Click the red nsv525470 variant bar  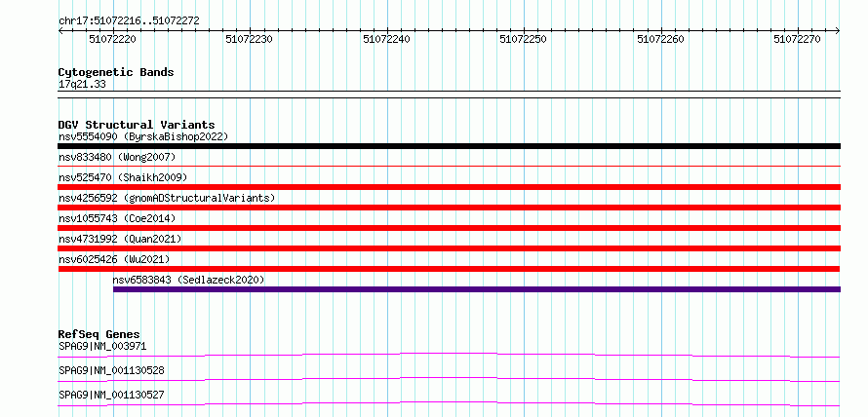point(449,187)
